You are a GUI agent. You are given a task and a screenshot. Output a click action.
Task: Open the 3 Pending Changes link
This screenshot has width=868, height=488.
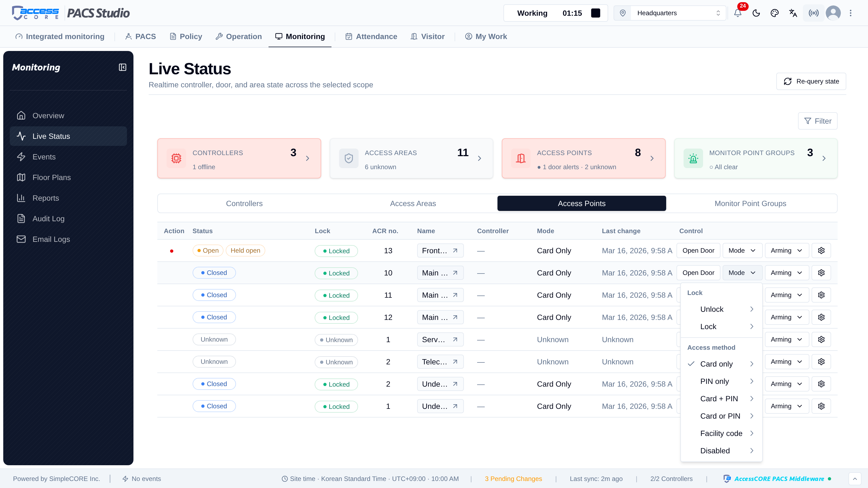(513, 479)
